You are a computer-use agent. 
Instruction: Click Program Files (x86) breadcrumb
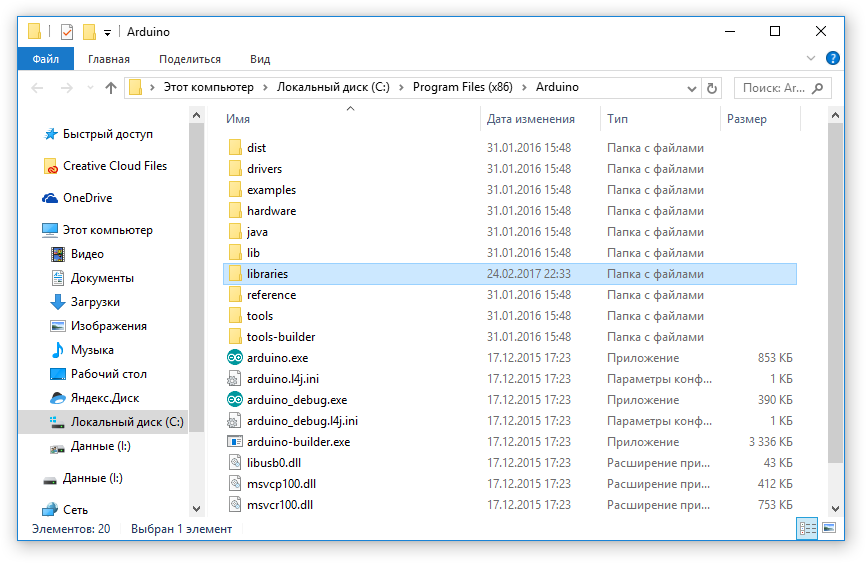463,87
